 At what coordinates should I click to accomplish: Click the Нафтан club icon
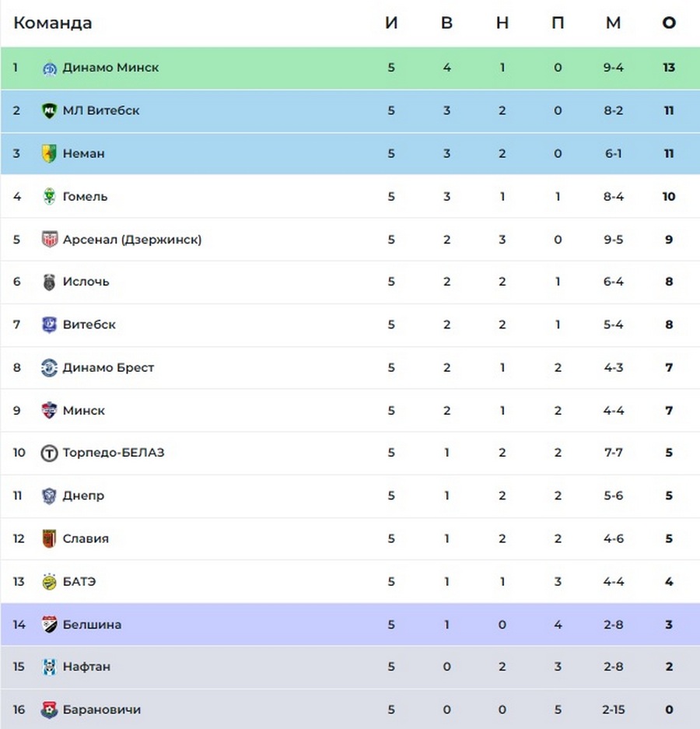tap(50, 667)
